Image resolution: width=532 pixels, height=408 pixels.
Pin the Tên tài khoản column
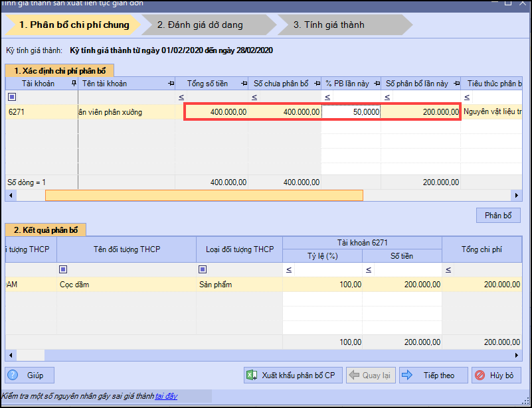point(171,84)
